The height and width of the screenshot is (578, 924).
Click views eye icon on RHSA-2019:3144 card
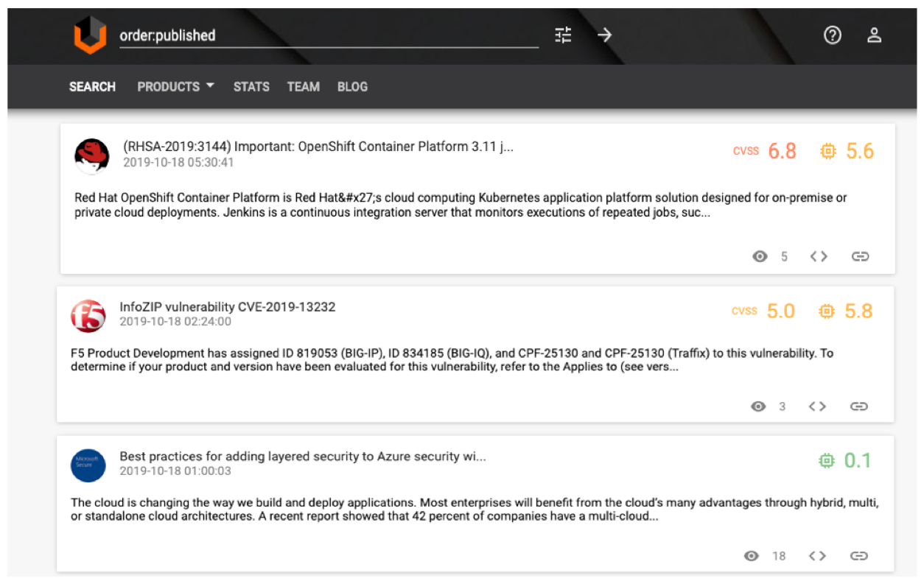(760, 256)
